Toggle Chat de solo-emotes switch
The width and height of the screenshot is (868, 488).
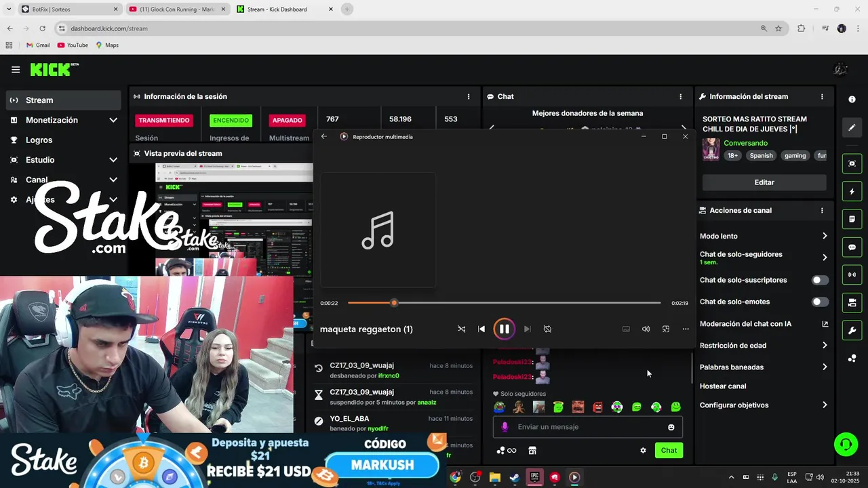(820, 302)
